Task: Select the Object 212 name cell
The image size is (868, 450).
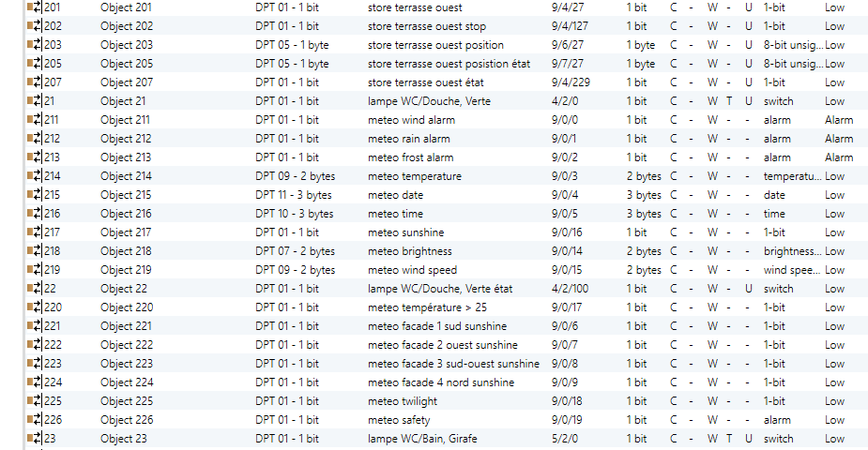Action: [x=126, y=139]
